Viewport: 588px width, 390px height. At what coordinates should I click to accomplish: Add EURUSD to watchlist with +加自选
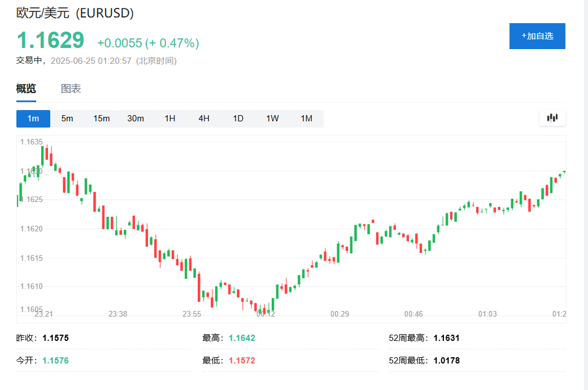(x=537, y=36)
